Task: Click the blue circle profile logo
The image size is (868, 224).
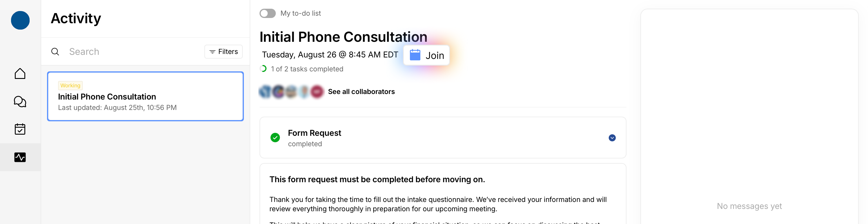Action: [20, 20]
